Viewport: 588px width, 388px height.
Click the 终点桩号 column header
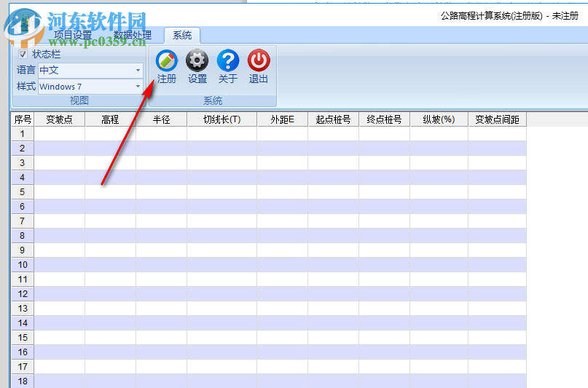[385, 119]
